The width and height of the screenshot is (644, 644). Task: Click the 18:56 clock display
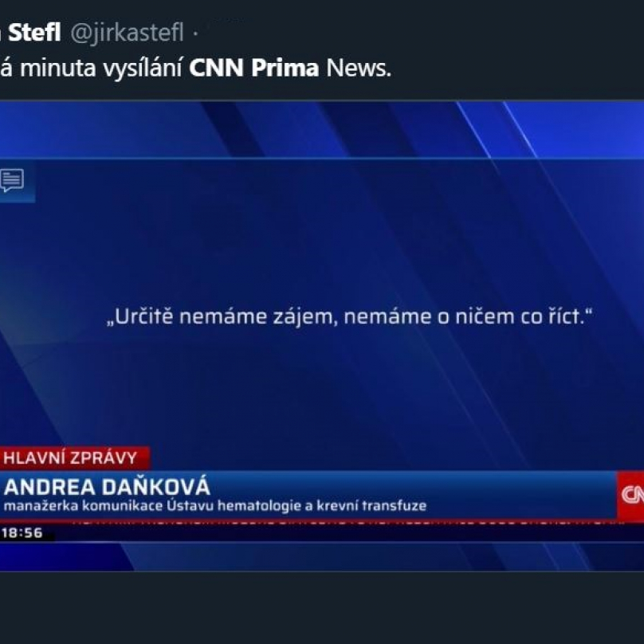[22, 533]
